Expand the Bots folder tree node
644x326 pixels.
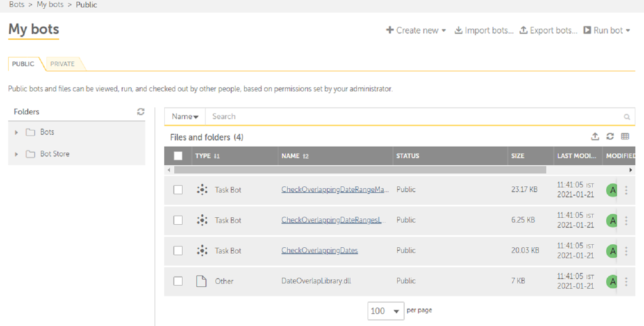click(17, 132)
